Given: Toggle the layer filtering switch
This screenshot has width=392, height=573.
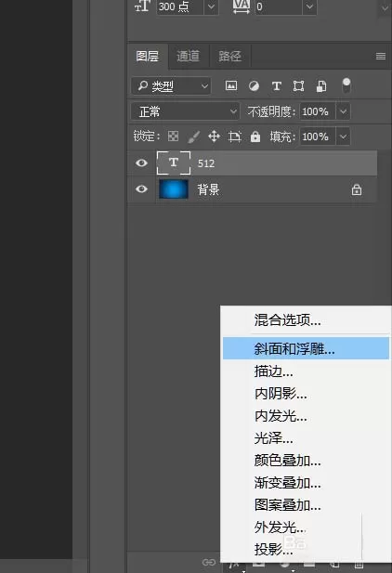Looking at the screenshot, I should 346,85.
